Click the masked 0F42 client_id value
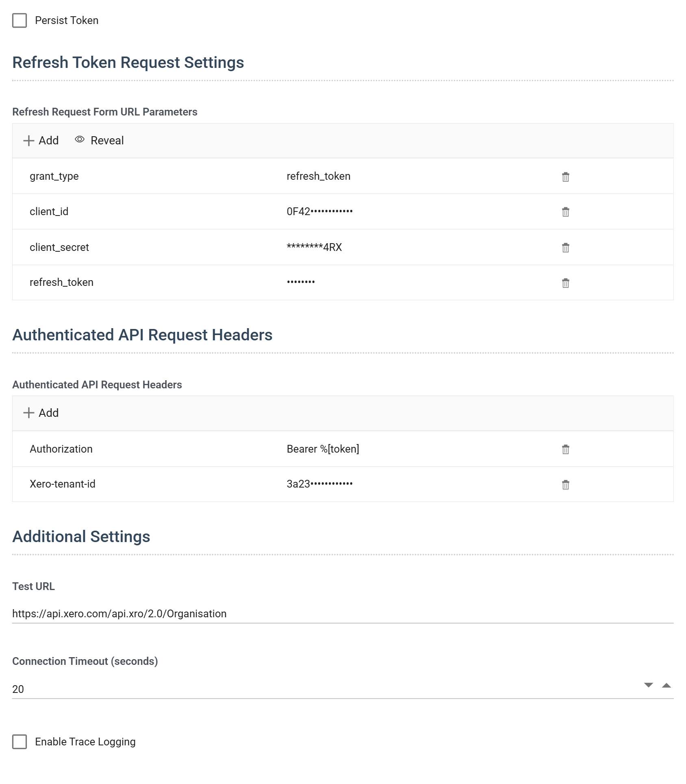The image size is (686, 784). pos(320,211)
